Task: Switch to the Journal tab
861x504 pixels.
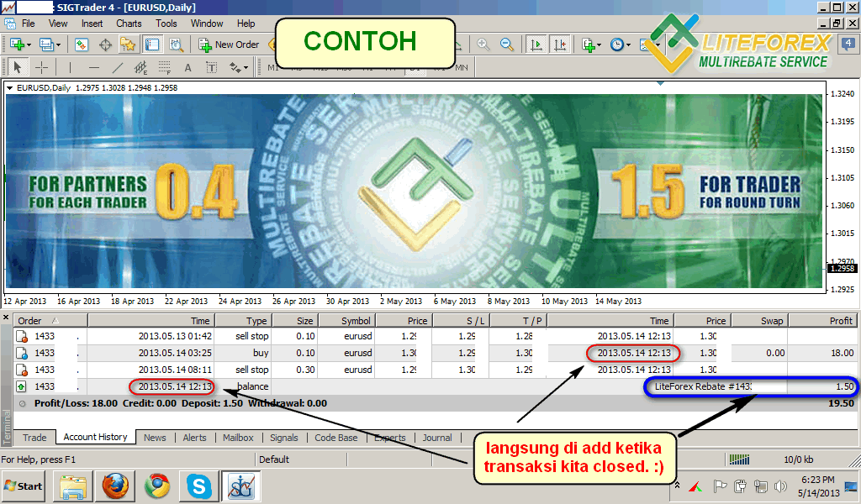Action: 437,438
